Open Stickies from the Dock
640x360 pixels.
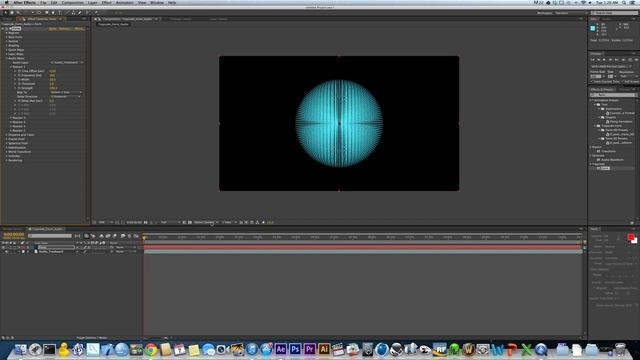pyautogui.click(x=194, y=350)
